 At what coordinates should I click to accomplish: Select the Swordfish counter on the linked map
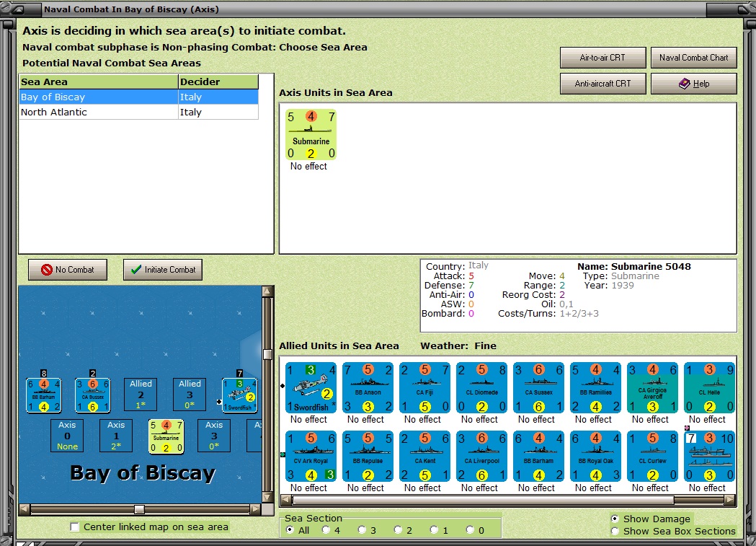(x=239, y=395)
